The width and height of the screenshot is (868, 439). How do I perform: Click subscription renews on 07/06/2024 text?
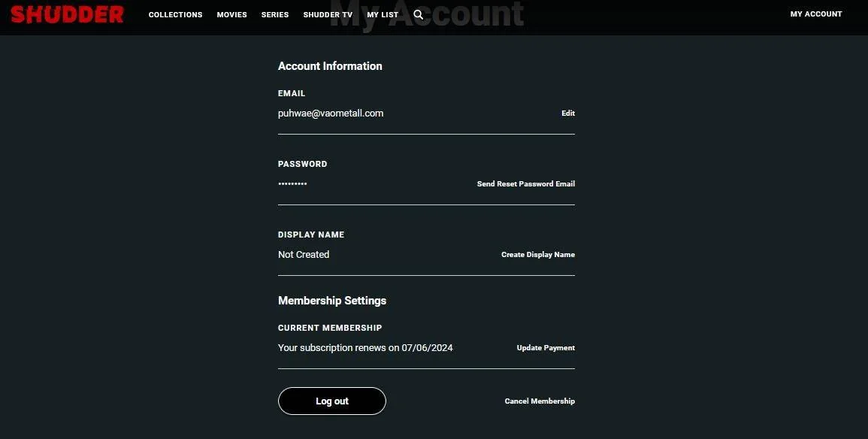pos(365,347)
